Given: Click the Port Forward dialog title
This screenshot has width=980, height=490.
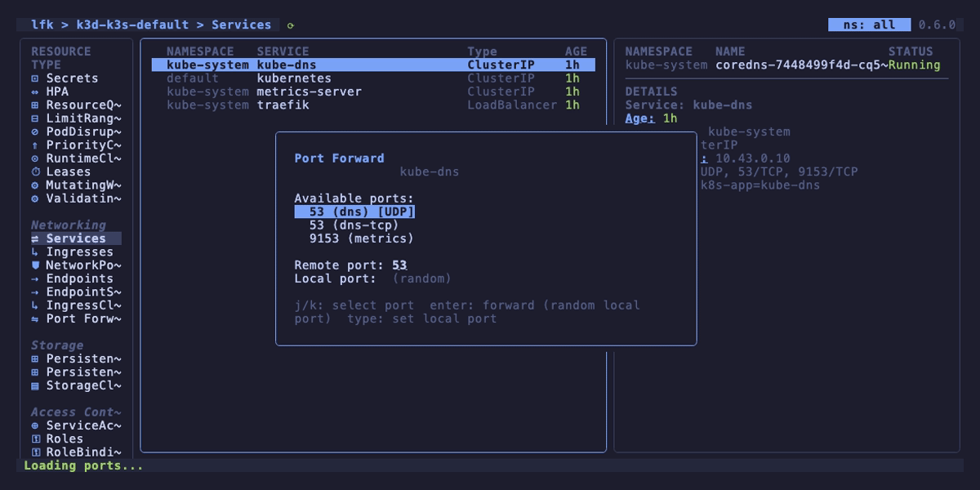Looking at the screenshot, I should [339, 158].
